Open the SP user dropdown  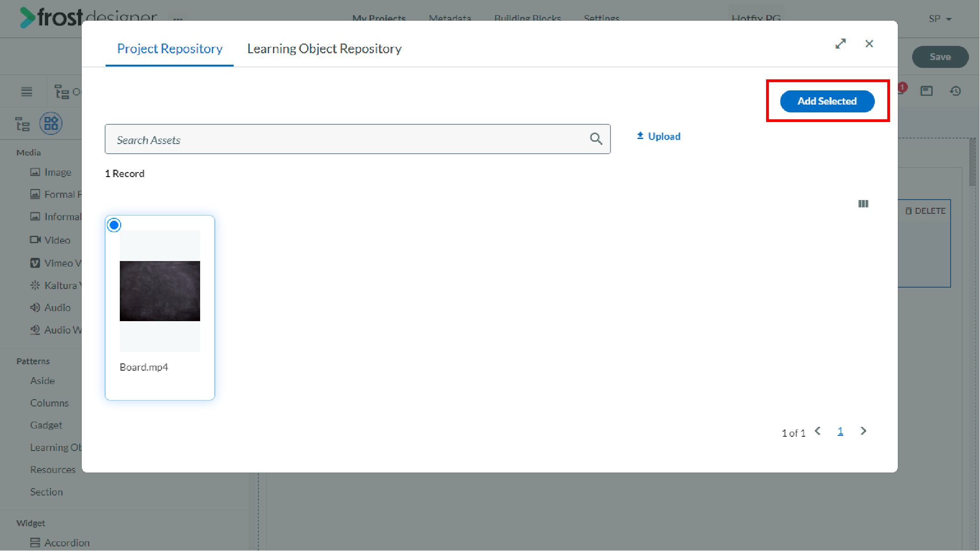click(940, 19)
